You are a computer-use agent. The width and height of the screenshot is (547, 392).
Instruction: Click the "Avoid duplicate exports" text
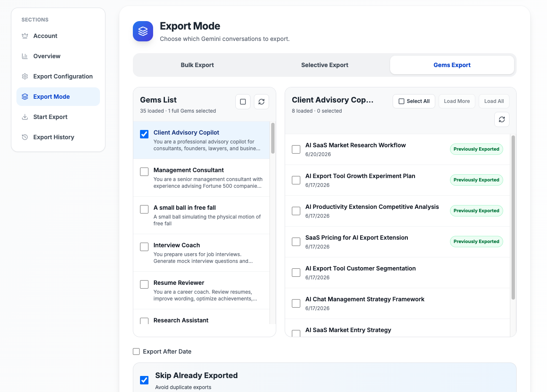pos(183,387)
